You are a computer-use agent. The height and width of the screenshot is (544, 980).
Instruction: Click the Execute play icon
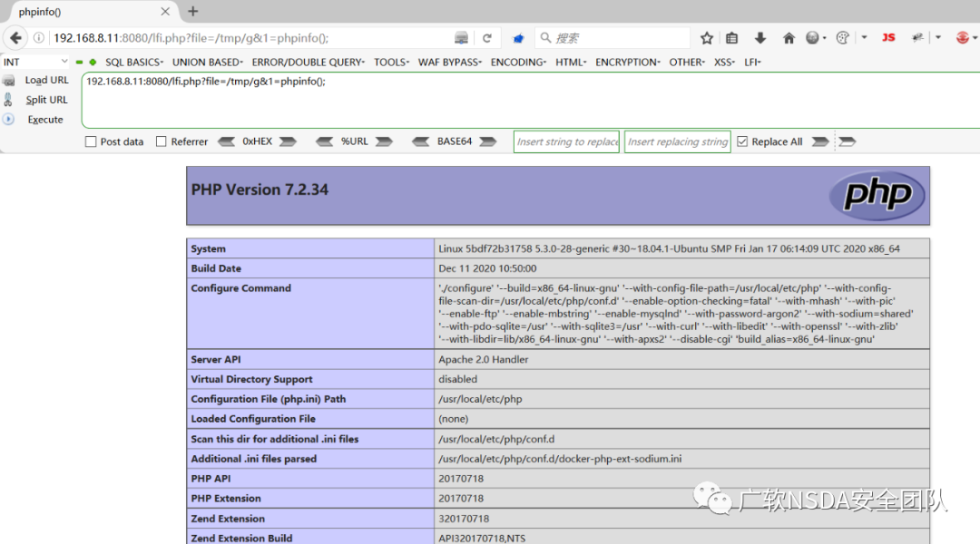tap(8, 120)
